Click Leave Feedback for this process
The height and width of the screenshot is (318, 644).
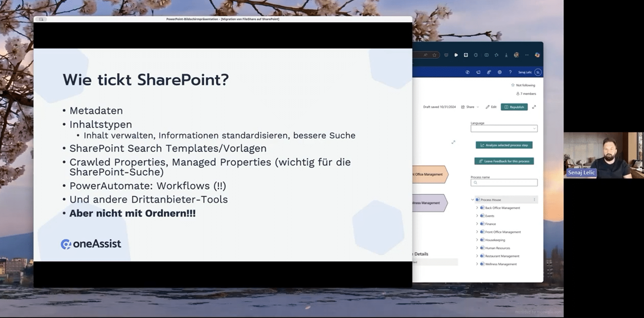[504, 161]
